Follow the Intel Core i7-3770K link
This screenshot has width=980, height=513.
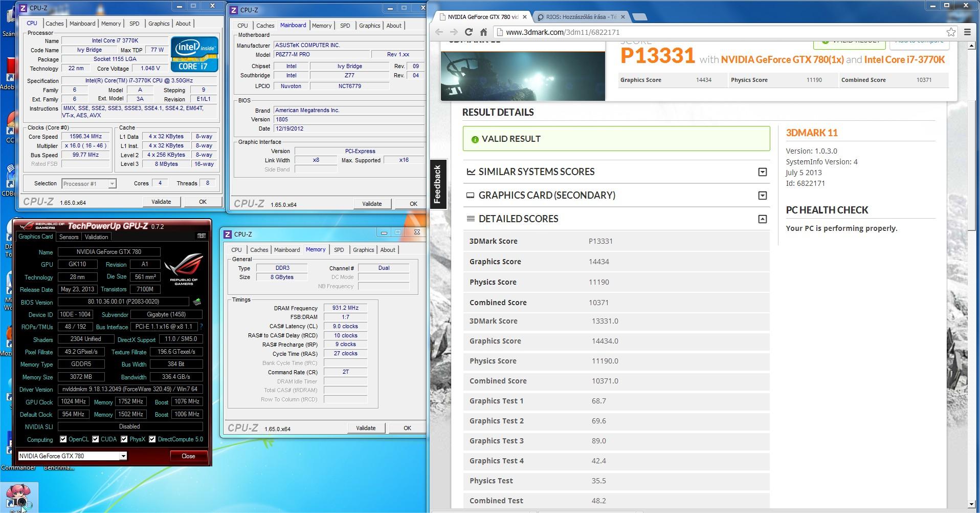(905, 59)
